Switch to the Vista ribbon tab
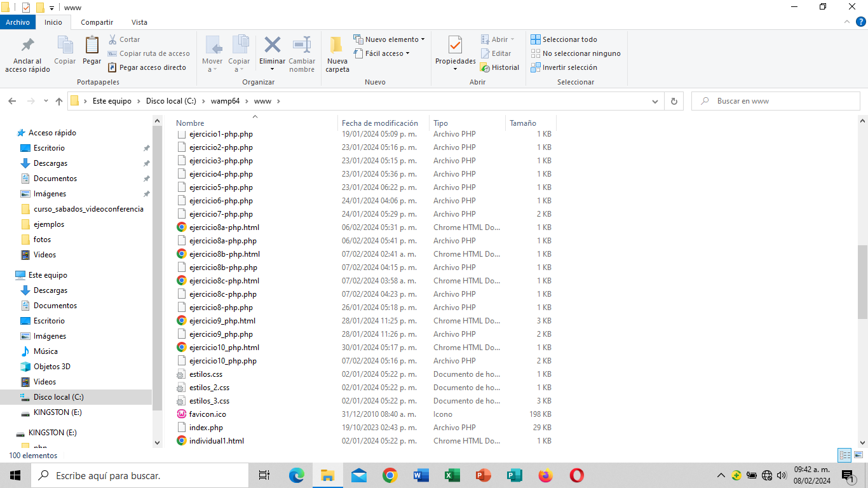868x488 pixels. pyautogui.click(x=139, y=22)
